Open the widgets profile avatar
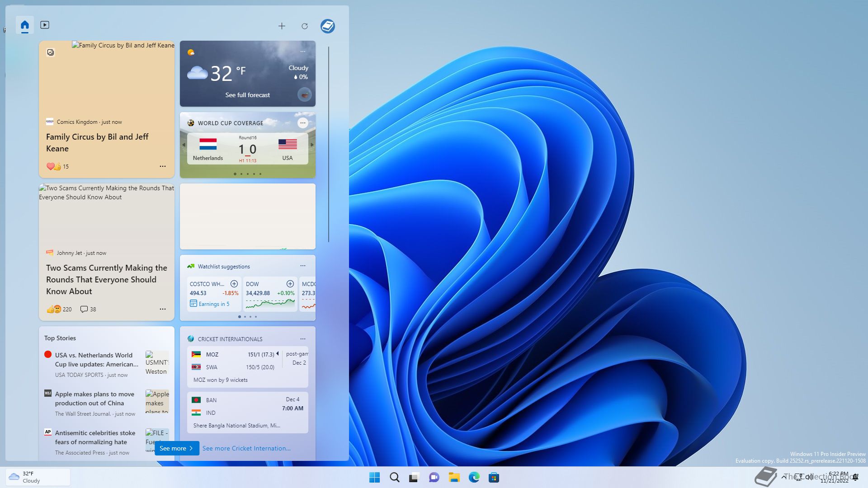The height and width of the screenshot is (488, 868). click(x=328, y=26)
